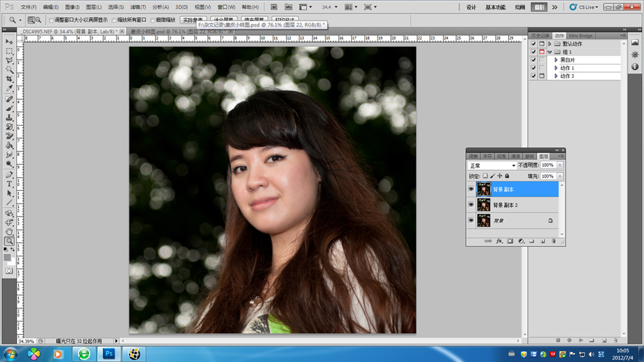Click the Windows Start button
The height and width of the screenshot is (362, 644).
pos(11,354)
